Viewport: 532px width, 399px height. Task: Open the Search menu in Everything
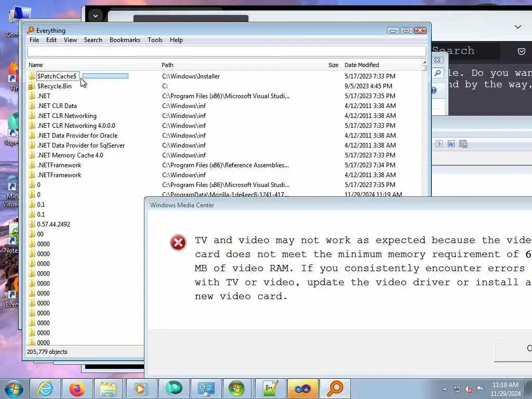pos(93,40)
